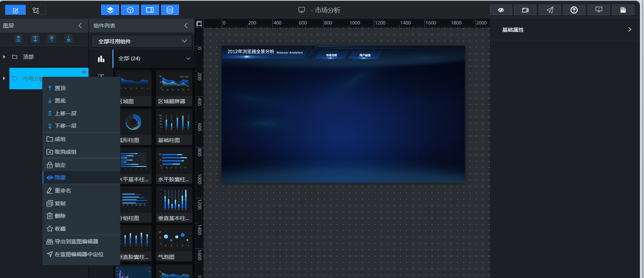644x278 pixels.
Task: Click the 市场分析 tab on canvas
Action: click(x=331, y=55)
